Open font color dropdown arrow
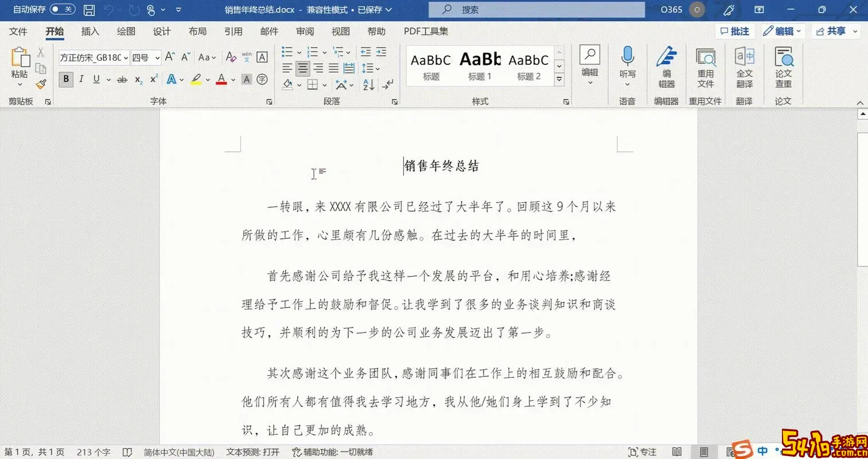The height and width of the screenshot is (459, 868). point(233,80)
